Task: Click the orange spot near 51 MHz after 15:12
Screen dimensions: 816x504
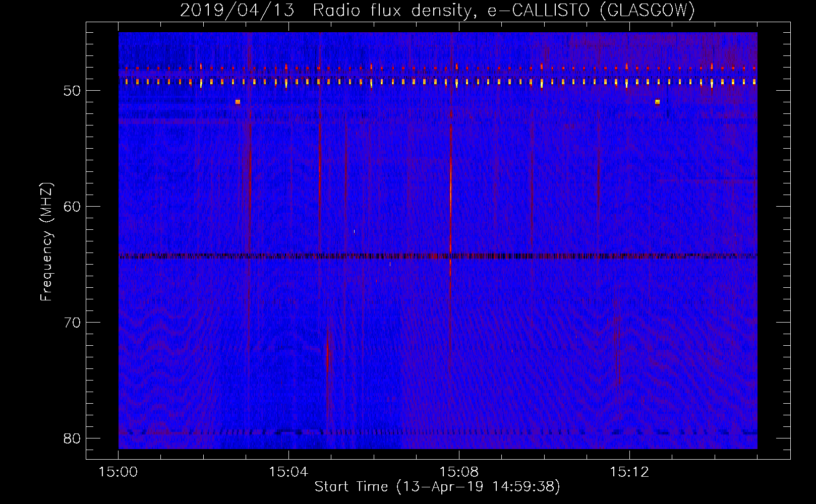Action: click(657, 102)
